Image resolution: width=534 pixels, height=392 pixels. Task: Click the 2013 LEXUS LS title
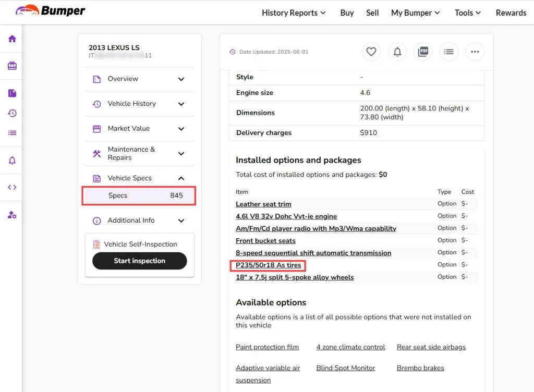click(114, 47)
